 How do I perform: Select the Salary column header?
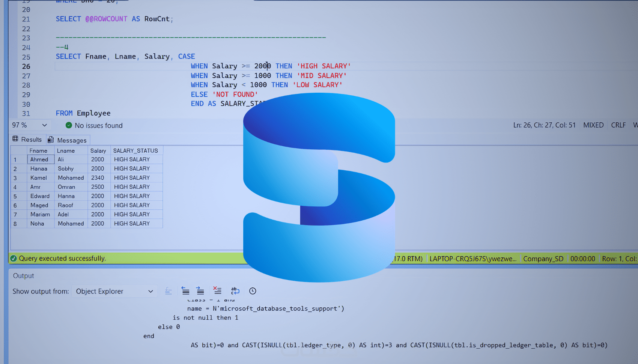pyautogui.click(x=98, y=150)
